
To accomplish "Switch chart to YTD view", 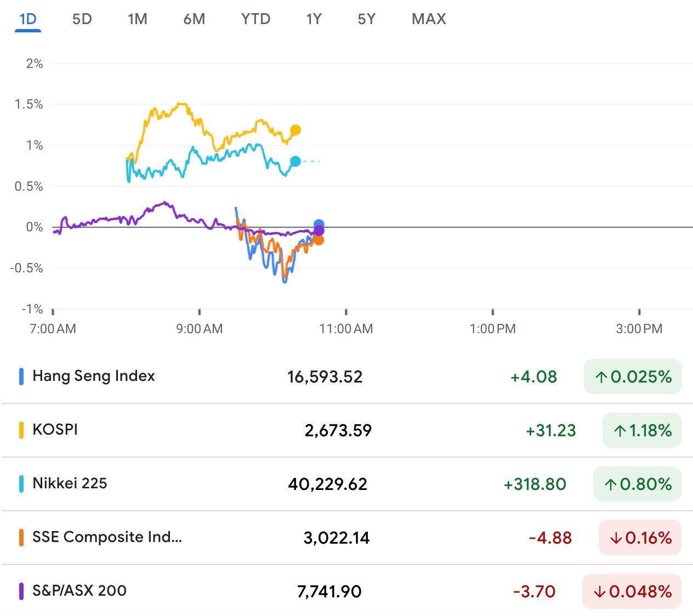I will 255,19.
